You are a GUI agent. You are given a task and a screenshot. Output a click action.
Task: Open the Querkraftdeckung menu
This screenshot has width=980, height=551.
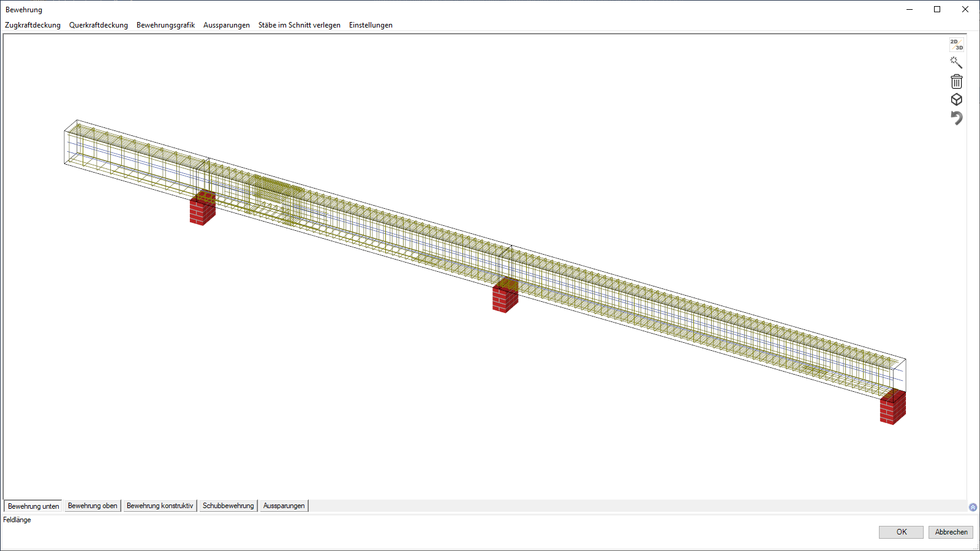coord(99,25)
